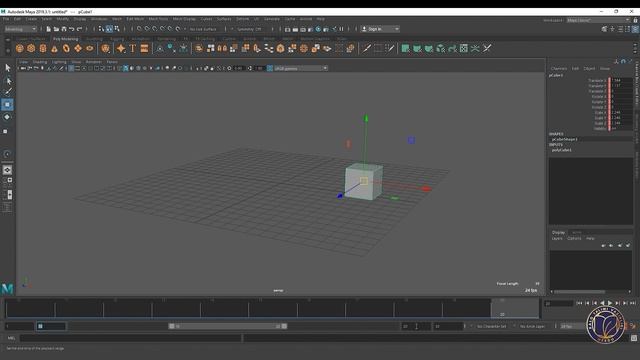Image resolution: width=640 pixels, height=360 pixels.
Task: Toggle the Attribute Editor sidebar button
Action: point(620,29)
